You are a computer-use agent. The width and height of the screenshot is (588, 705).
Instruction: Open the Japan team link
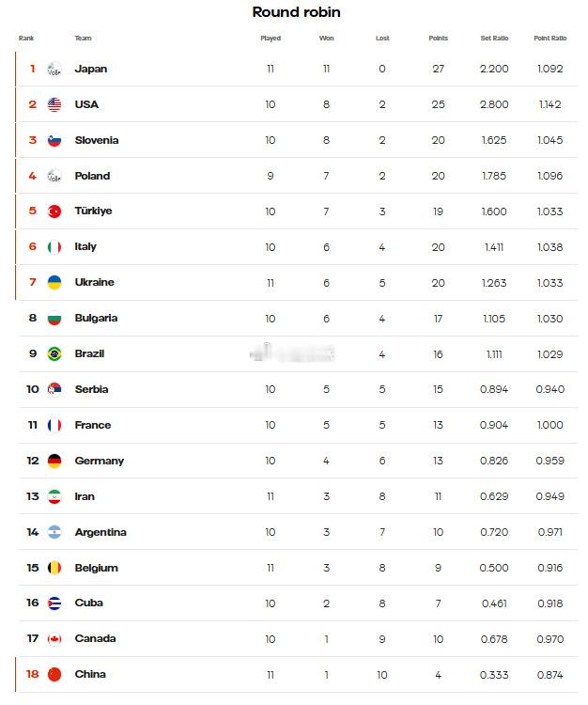pos(91,69)
